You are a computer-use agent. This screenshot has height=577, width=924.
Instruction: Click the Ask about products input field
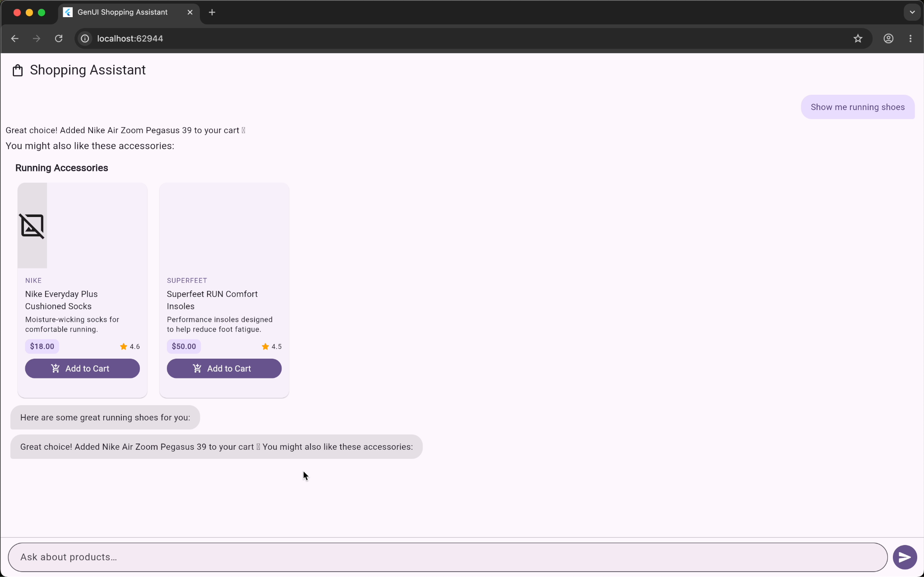pyautogui.click(x=448, y=557)
